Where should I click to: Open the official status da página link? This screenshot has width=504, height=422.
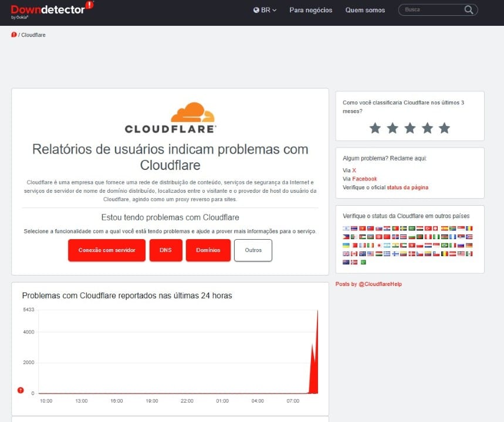(x=407, y=187)
